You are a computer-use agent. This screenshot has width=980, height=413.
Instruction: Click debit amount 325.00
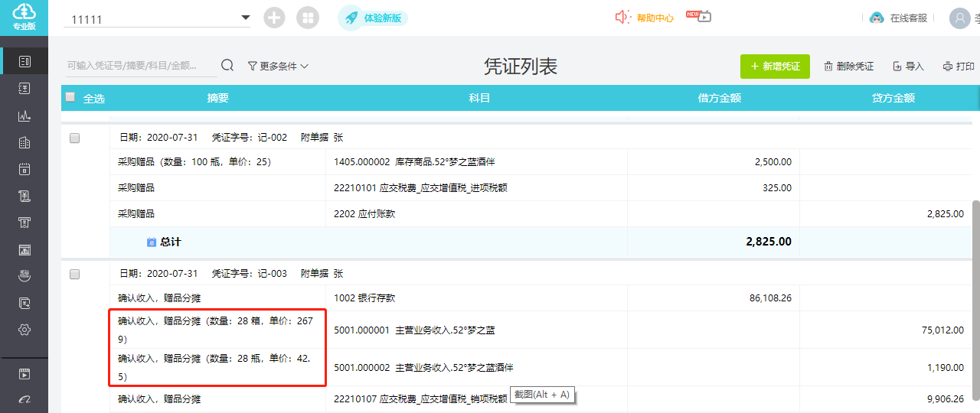777,188
